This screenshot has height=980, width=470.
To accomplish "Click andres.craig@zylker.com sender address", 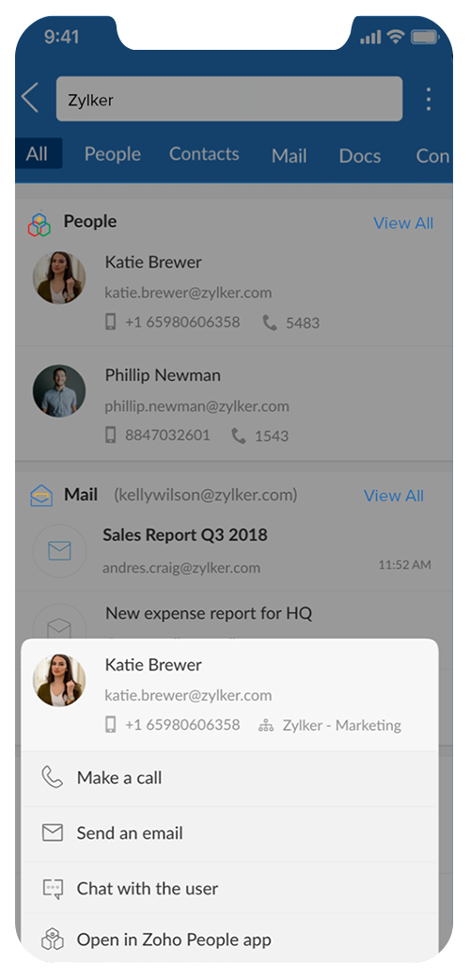I will [181, 568].
